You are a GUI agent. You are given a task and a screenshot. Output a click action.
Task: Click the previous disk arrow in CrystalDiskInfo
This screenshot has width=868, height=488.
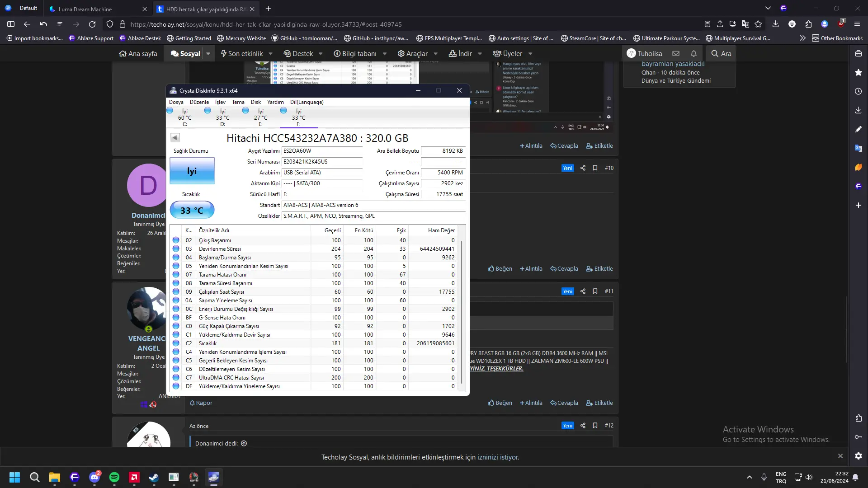pos(175,137)
